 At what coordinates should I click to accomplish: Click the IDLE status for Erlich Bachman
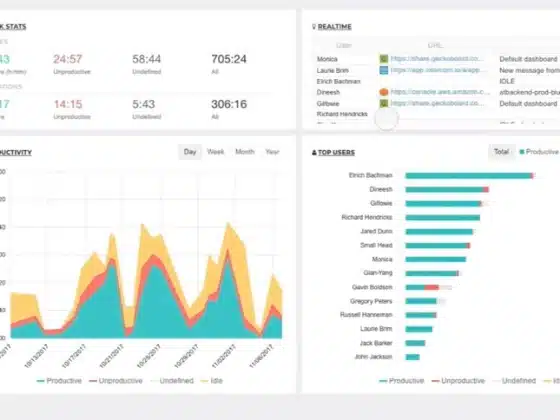[507, 81]
